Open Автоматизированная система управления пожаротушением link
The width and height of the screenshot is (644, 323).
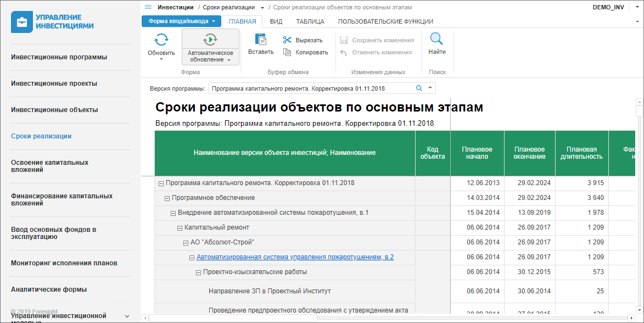(295, 257)
